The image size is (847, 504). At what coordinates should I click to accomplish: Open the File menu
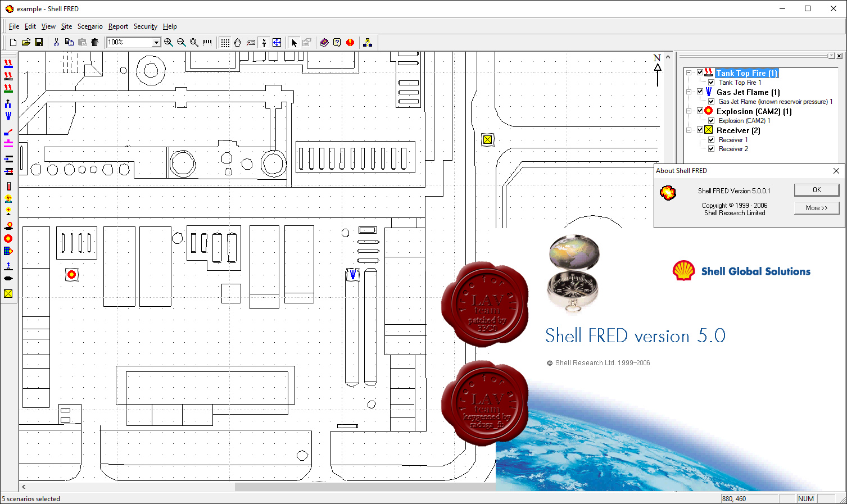(x=14, y=26)
